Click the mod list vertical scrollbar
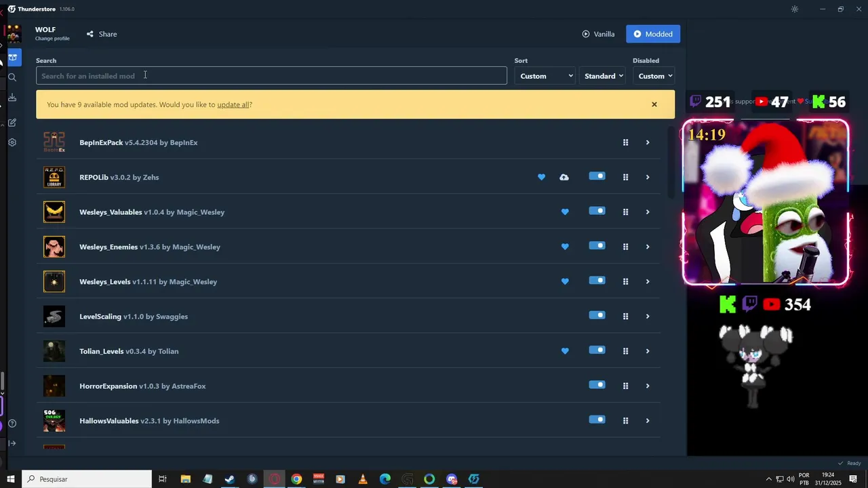Screen dimensions: 868x488 click(671, 163)
